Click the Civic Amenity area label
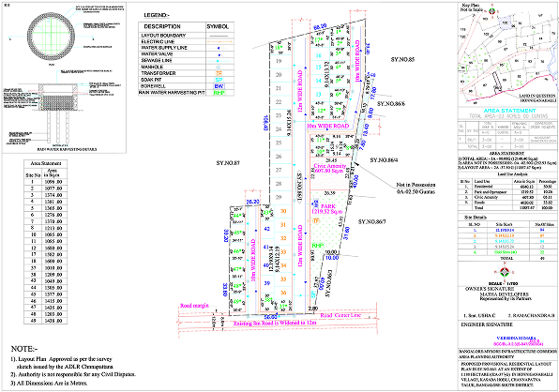Viewport: 559px width, 392px height. click(329, 168)
